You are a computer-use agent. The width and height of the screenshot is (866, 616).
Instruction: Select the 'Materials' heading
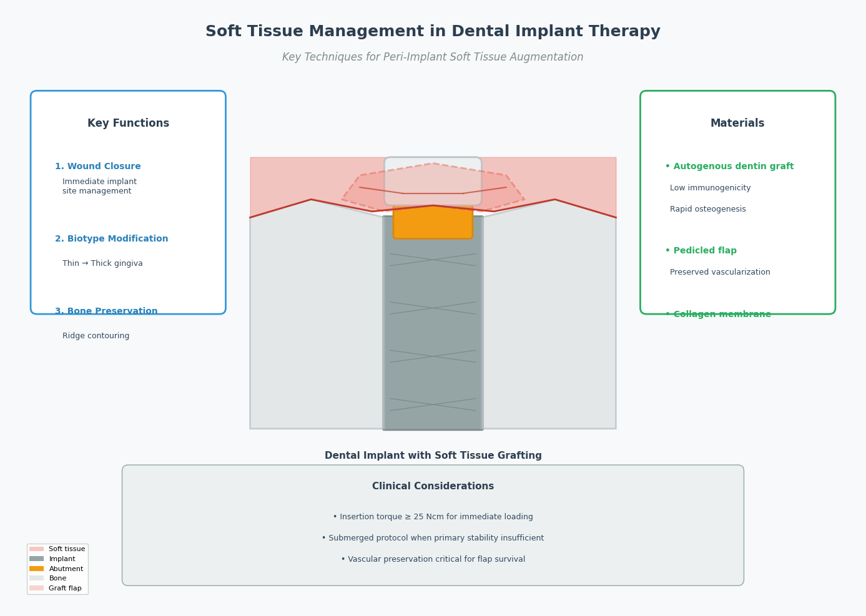click(737, 124)
